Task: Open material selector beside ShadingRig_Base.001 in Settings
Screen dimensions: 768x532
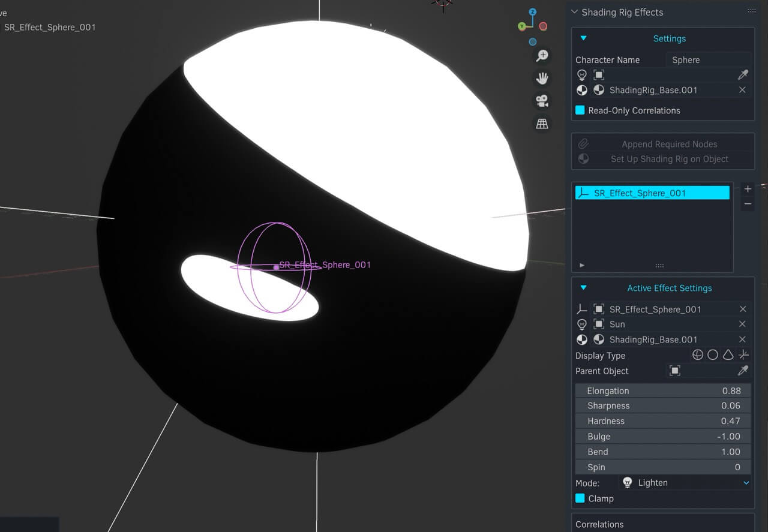Action: [599, 90]
